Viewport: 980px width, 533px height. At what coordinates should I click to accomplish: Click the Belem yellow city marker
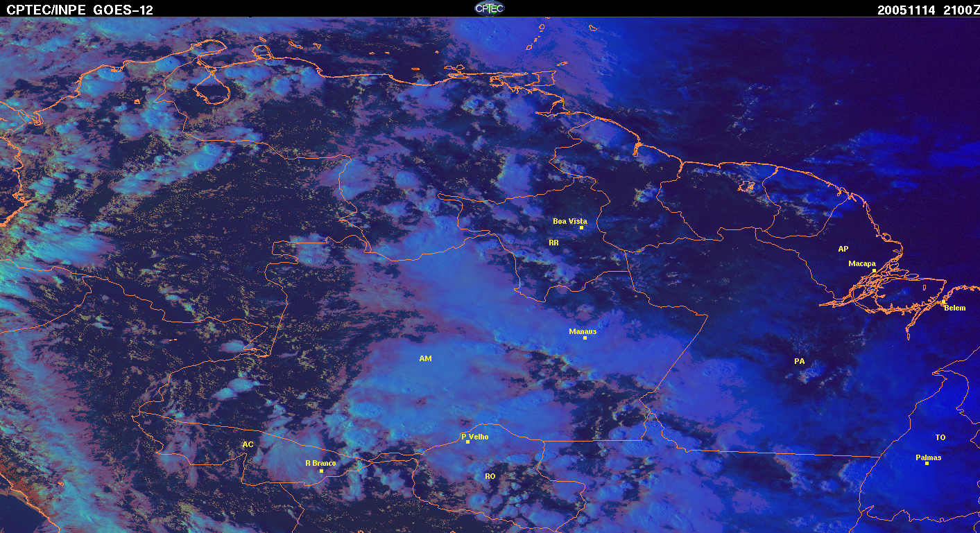[944, 302]
